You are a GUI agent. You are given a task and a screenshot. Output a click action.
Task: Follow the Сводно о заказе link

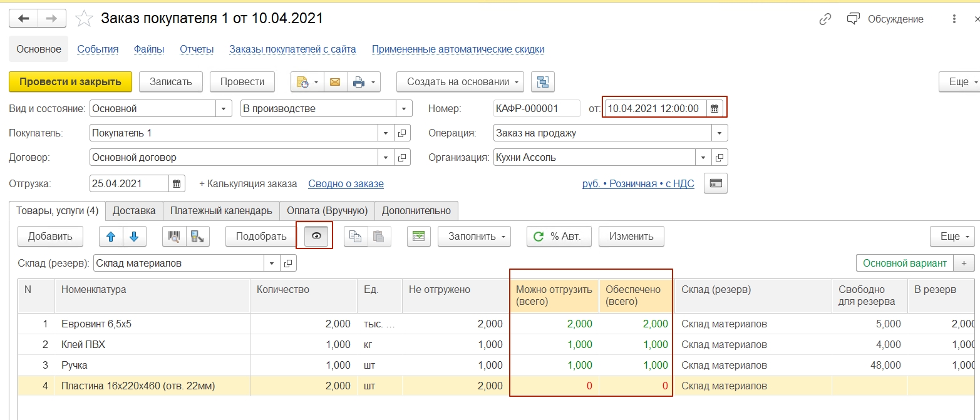346,184
